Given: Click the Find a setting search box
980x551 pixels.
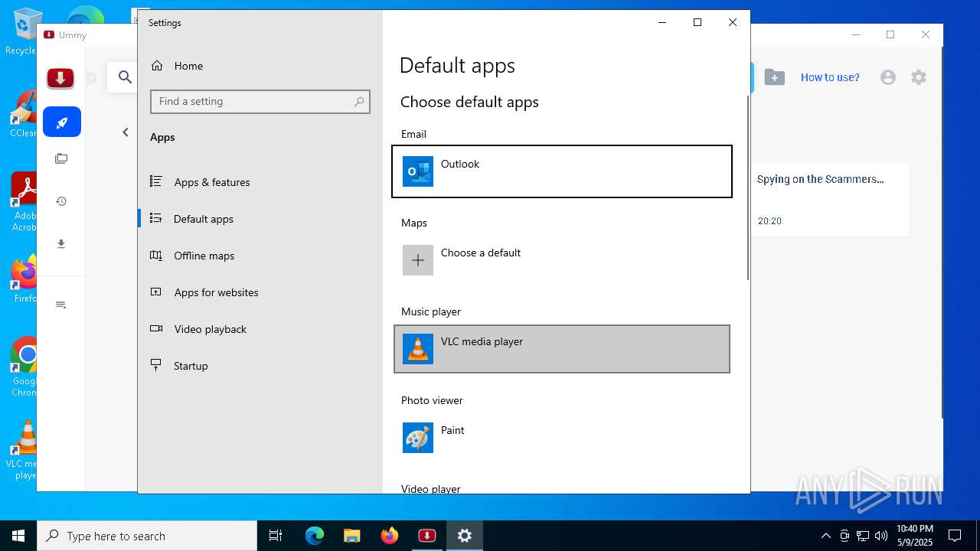Looking at the screenshot, I should click(260, 101).
